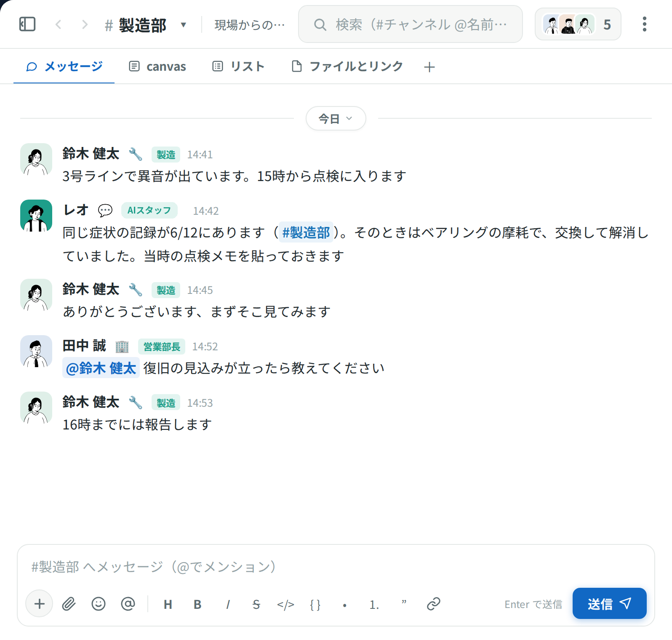Click the AIスタッフ badge
The image size is (672, 640).
pyautogui.click(x=149, y=210)
